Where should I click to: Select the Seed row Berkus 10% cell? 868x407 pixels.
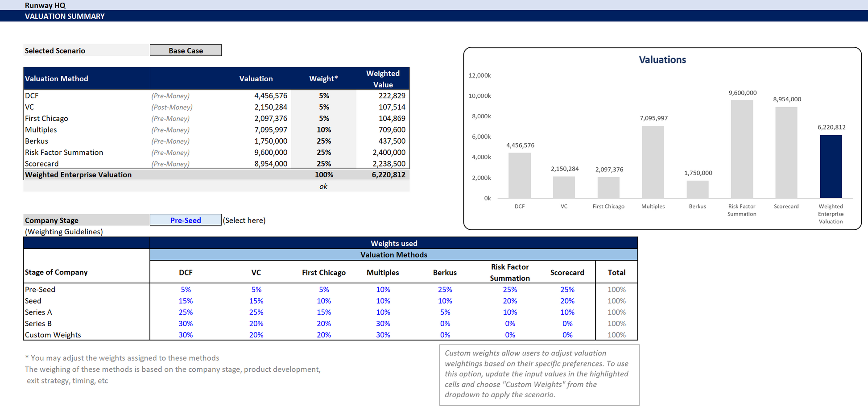coord(445,301)
